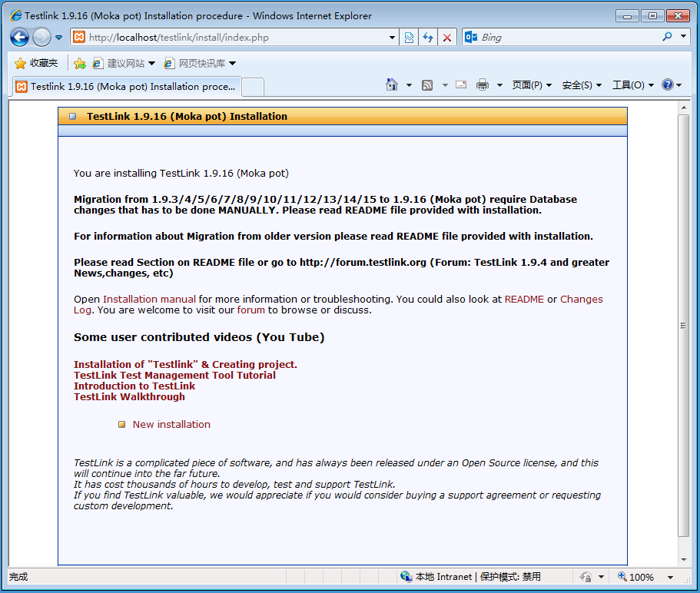Open the 页面(P) Page menu
This screenshot has height=593, width=700.
(532, 85)
